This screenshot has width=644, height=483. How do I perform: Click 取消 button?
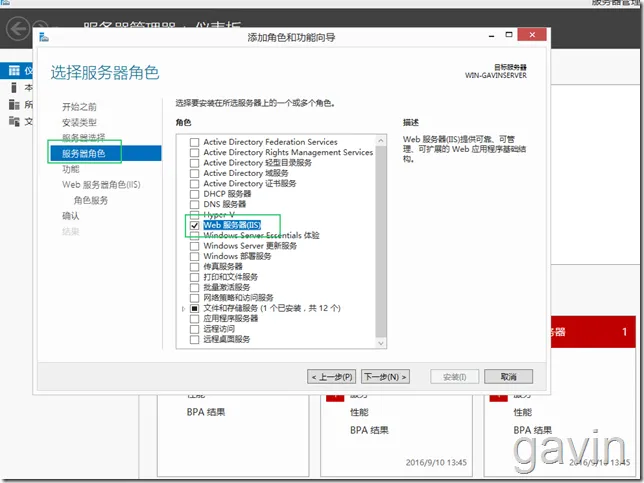coord(508,377)
